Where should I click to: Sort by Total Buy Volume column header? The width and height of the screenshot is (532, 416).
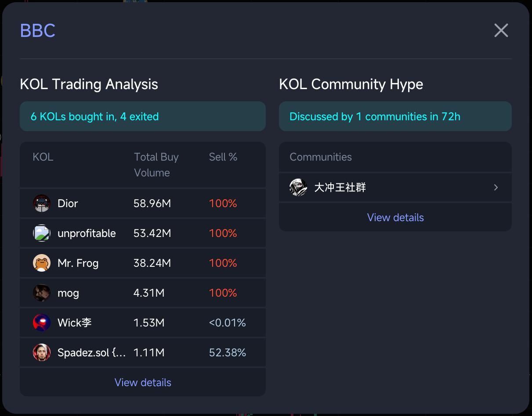tap(156, 165)
